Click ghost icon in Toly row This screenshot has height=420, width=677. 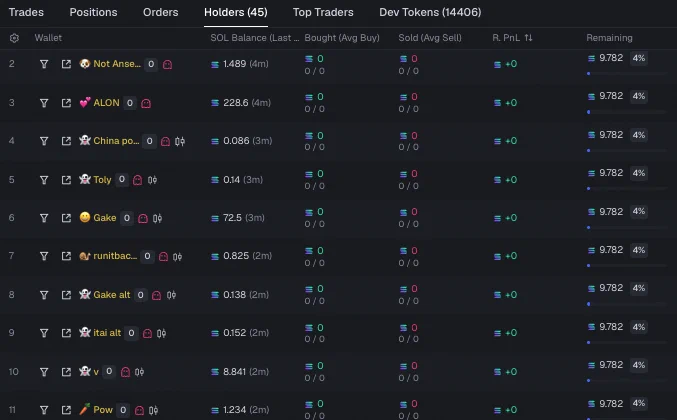point(137,180)
